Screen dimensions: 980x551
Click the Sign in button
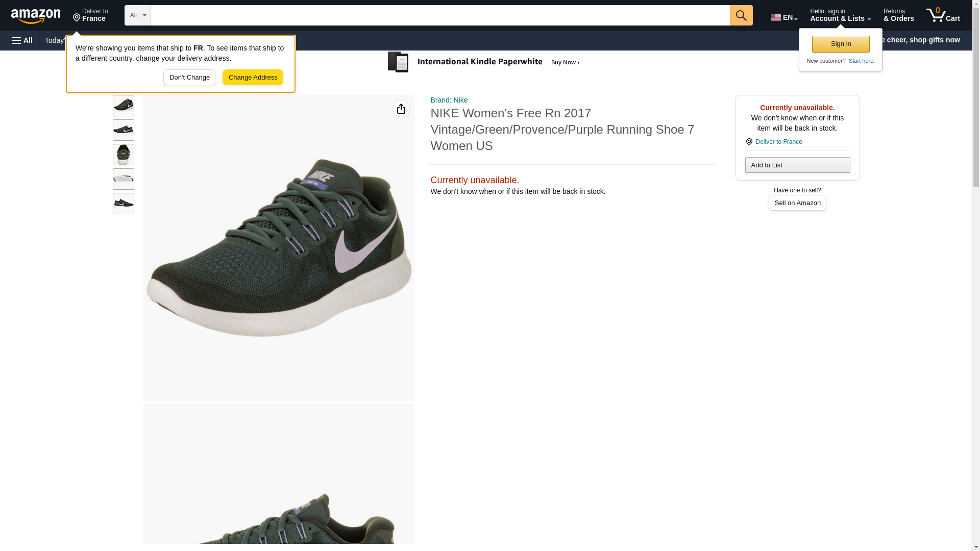tap(840, 44)
